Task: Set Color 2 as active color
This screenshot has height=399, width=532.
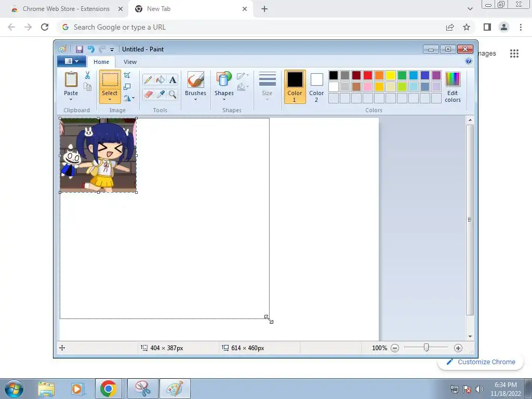Action: point(316,87)
